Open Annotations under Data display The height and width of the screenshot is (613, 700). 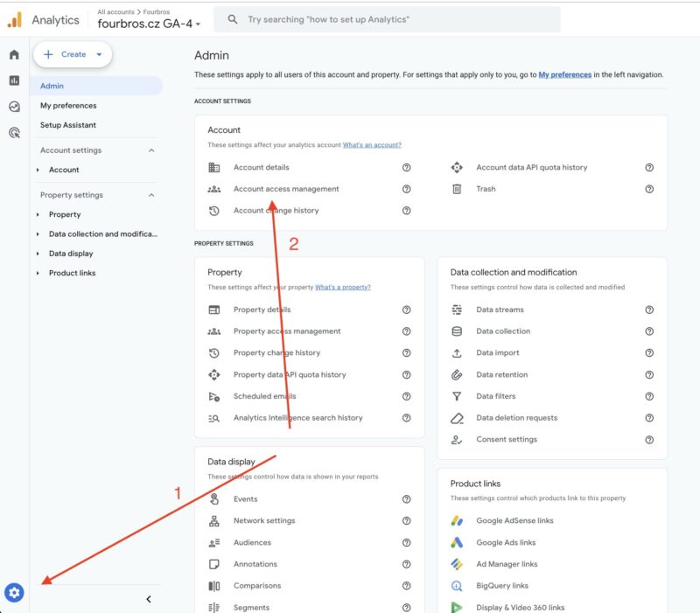[x=255, y=564]
